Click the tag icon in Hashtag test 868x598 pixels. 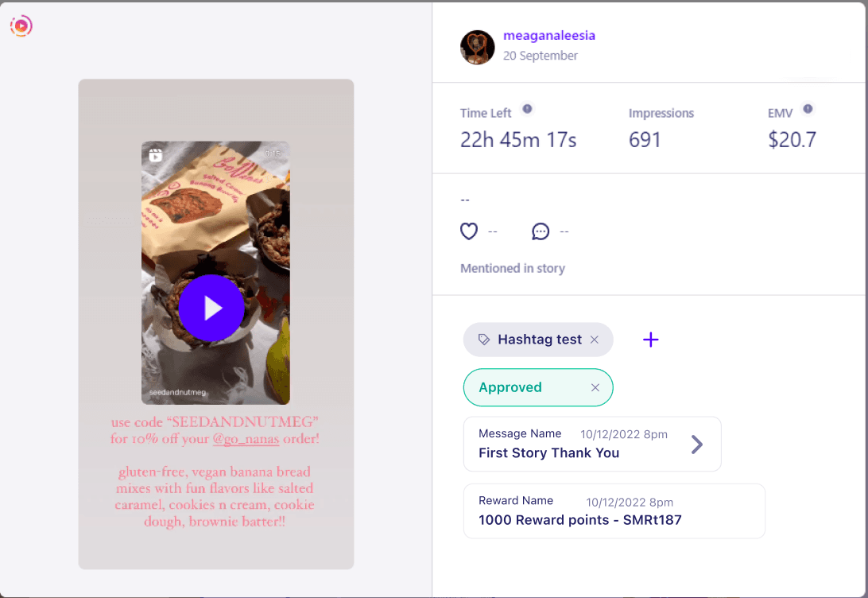coord(484,340)
